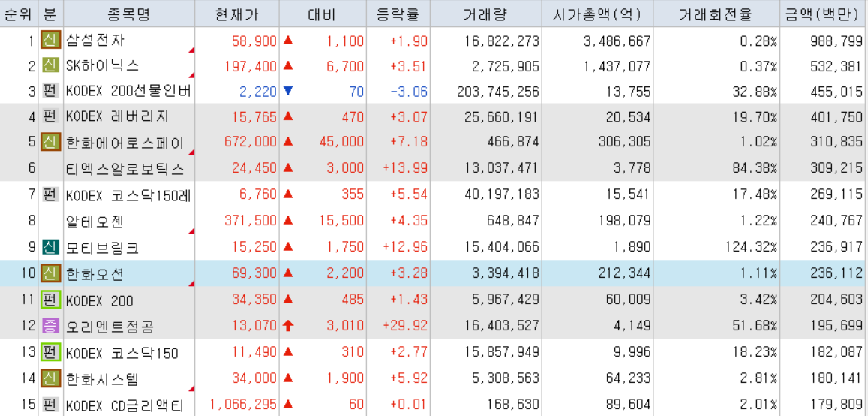
Task: Click the current price 197,400
Action: tap(251, 66)
